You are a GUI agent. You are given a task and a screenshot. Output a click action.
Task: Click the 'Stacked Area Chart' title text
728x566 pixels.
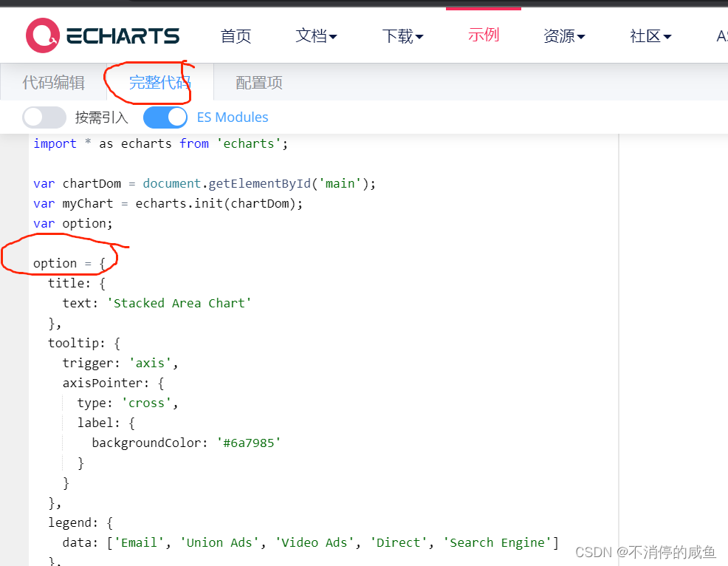pos(179,302)
